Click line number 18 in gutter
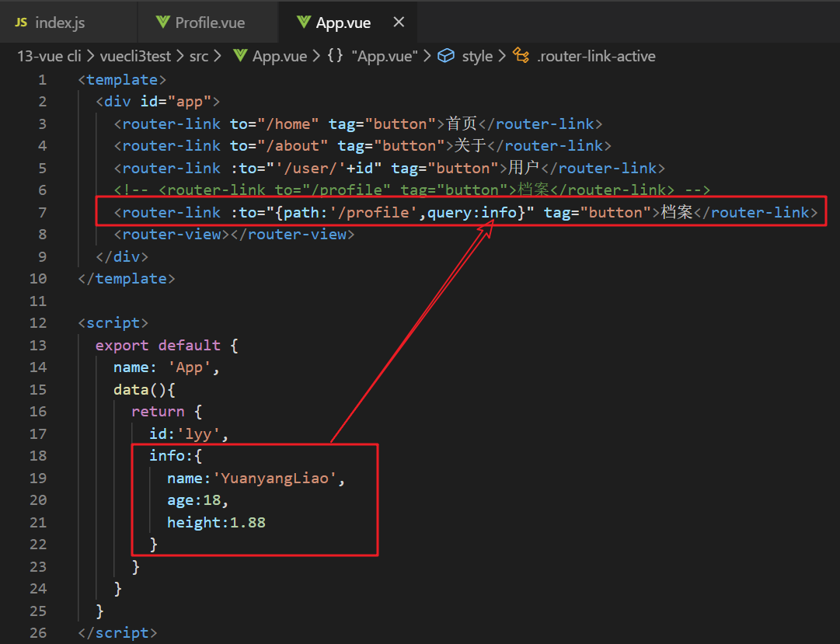The image size is (840, 644). (38, 456)
